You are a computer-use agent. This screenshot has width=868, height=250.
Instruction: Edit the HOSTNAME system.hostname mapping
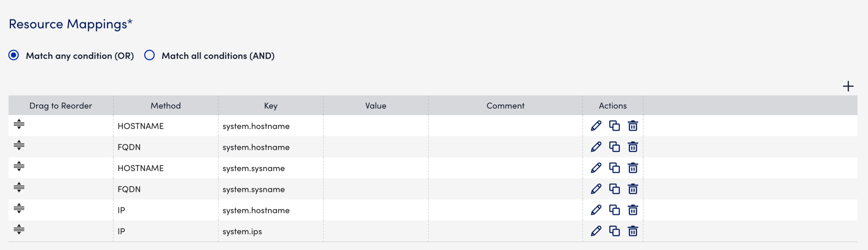tap(595, 126)
